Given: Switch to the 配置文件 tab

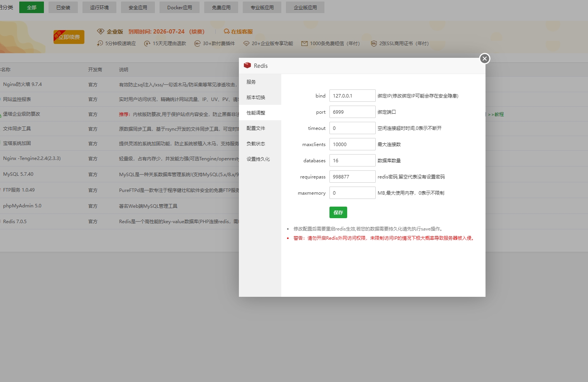Looking at the screenshot, I should tap(256, 128).
